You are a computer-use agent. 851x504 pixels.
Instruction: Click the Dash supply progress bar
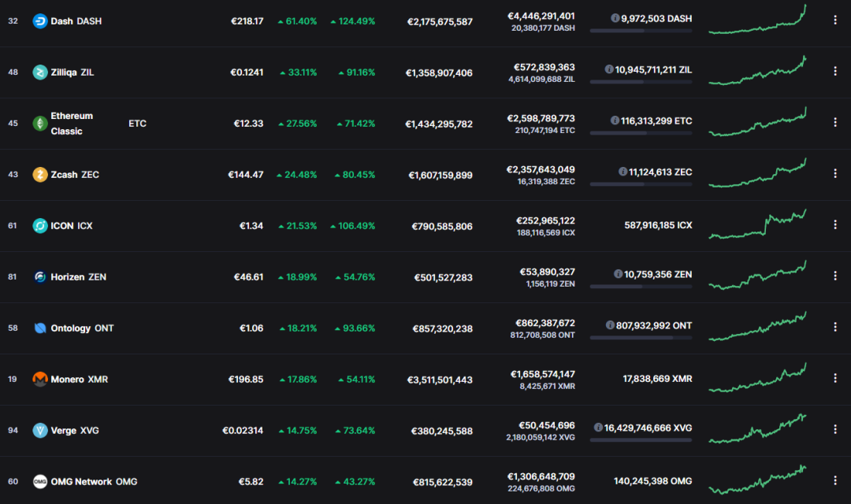pos(641,31)
